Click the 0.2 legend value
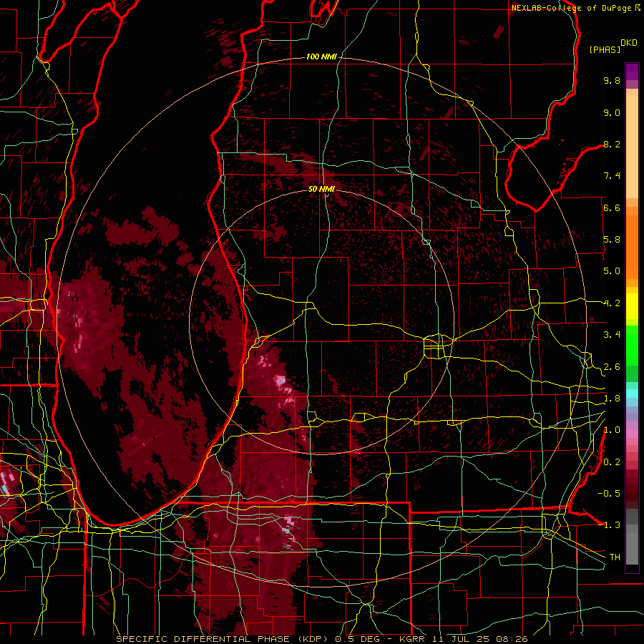 click(612, 462)
